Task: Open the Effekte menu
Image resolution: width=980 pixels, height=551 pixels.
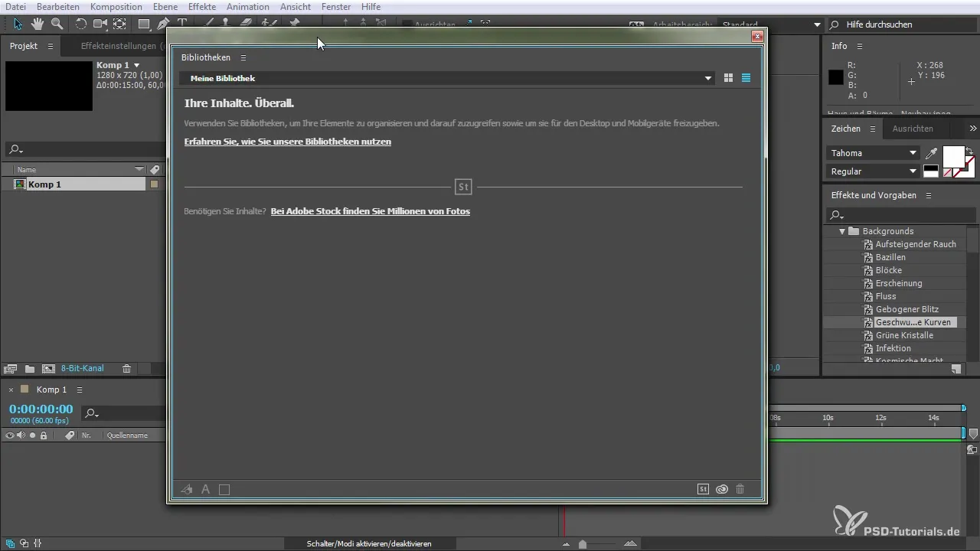Action: 202,6
